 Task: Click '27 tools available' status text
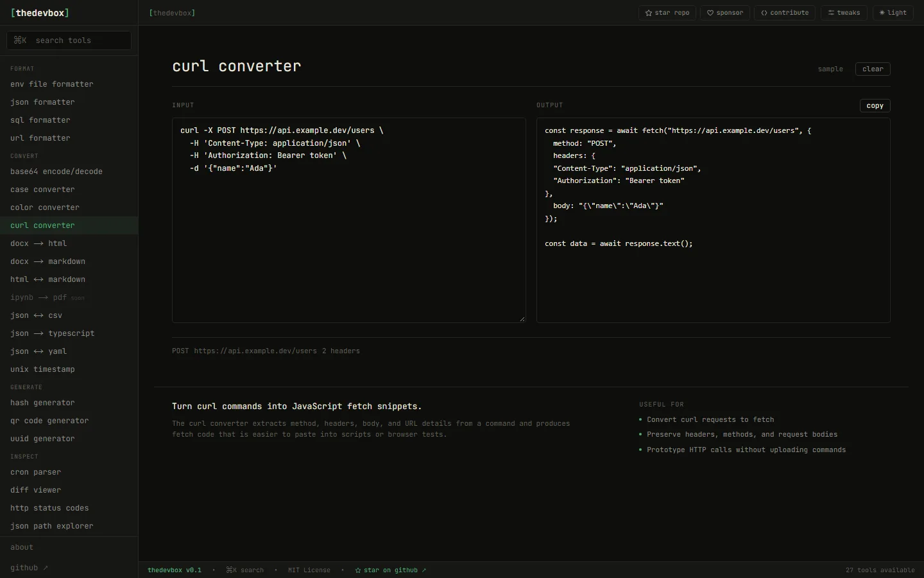click(880, 570)
